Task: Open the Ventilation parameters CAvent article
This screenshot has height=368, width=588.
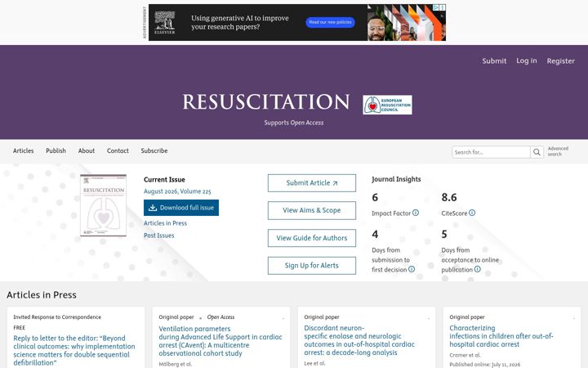Action: click(220, 341)
